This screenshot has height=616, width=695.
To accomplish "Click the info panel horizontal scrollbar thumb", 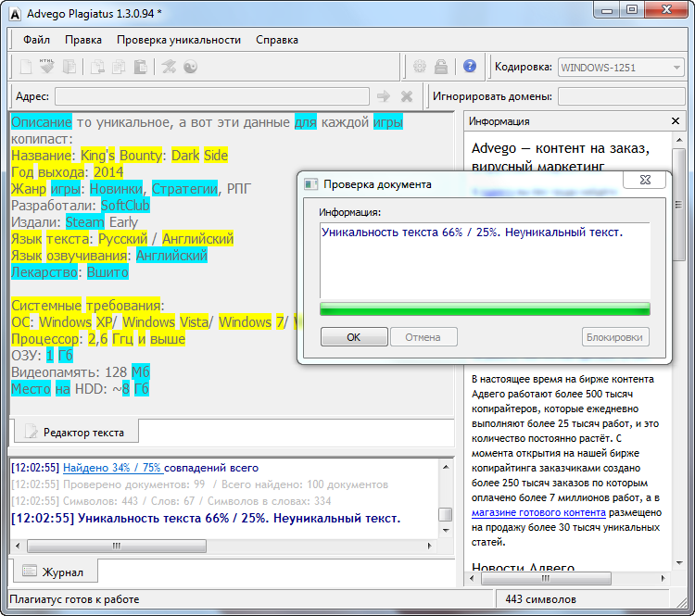I will click(546, 578).
